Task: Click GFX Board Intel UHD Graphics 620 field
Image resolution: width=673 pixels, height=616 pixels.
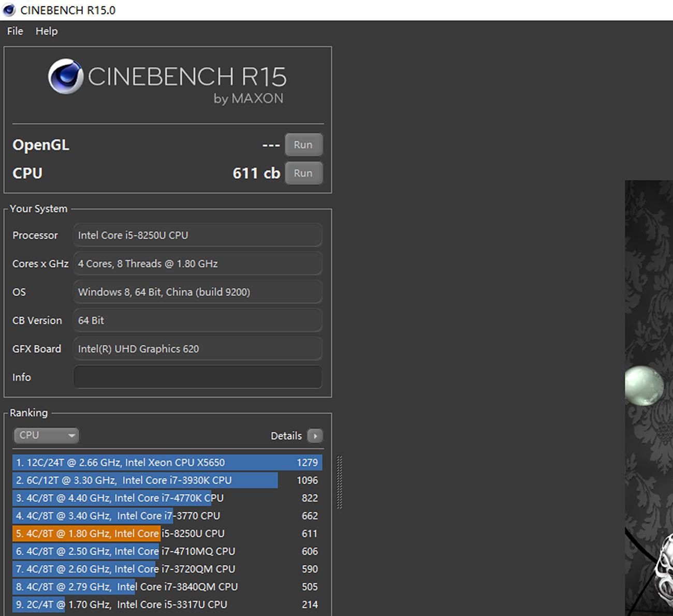Action: [198, 349]
